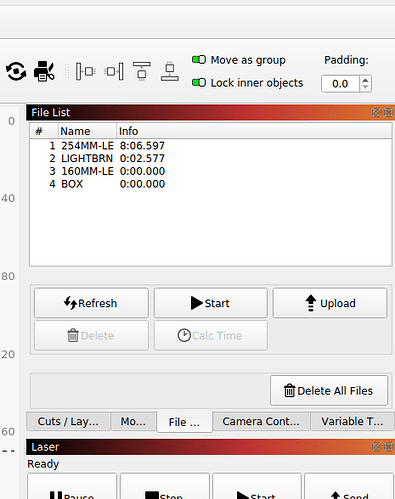Click the Name column header
This screenshot has width=395, height=499.
tap(87, 131)
